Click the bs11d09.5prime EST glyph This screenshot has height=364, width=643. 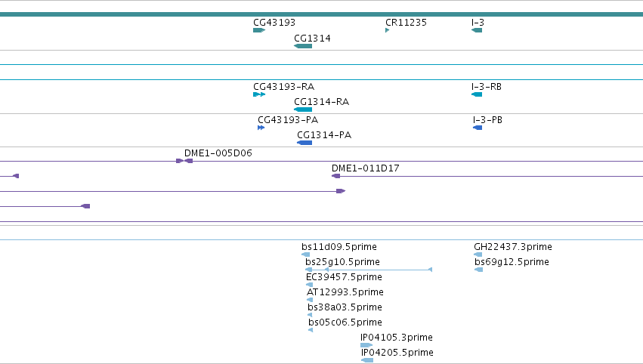(x=306, y=254)
